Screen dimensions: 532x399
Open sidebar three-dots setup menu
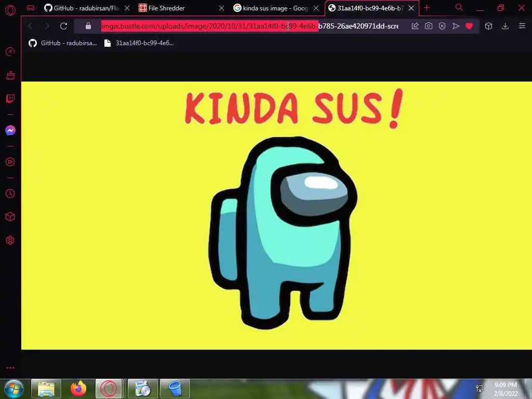tap(10, 368)
